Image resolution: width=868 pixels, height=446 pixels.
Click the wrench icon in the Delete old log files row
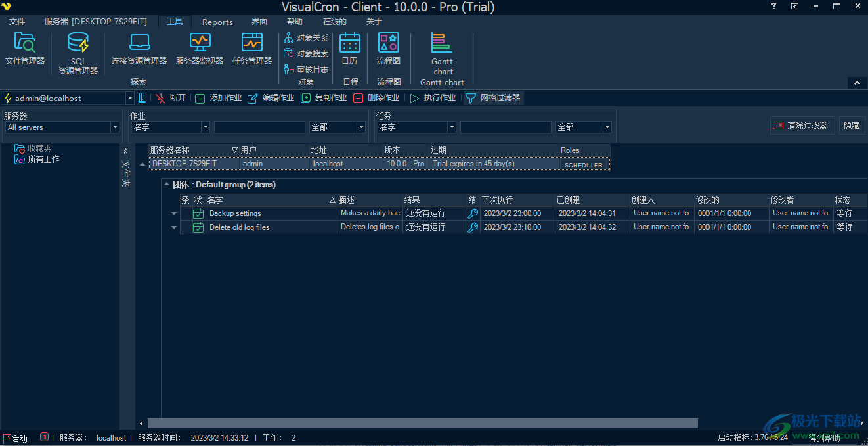pos(473,227)
